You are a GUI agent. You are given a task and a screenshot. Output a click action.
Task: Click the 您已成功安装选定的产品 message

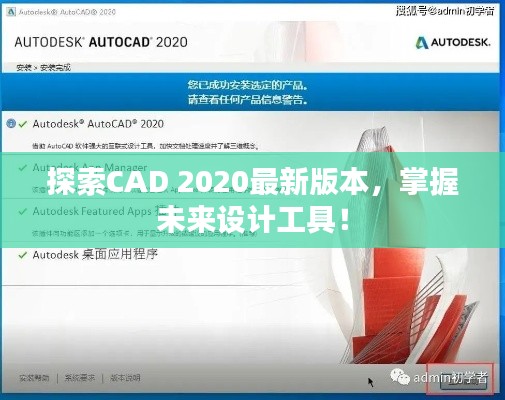[x=247, y=85]
